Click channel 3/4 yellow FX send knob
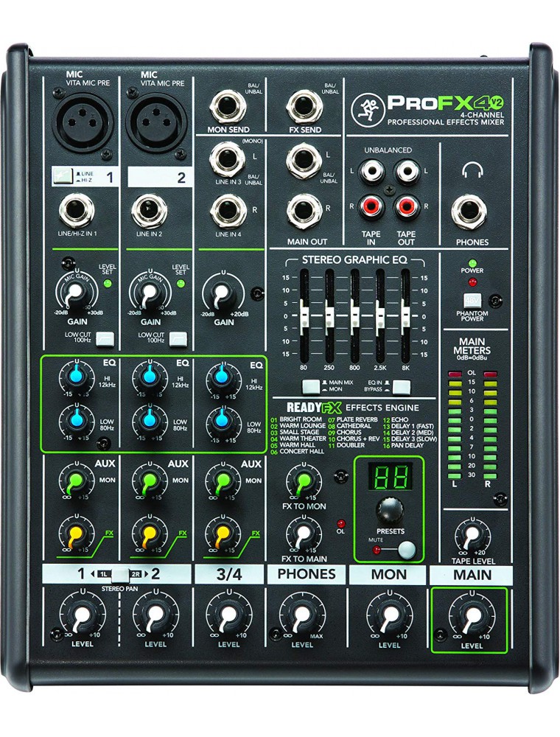 coord(223,533)
